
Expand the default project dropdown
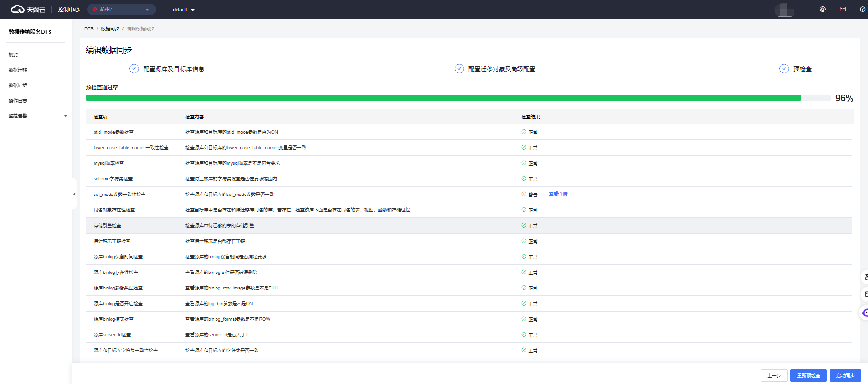pyautogui.click(x=184, y=10)
